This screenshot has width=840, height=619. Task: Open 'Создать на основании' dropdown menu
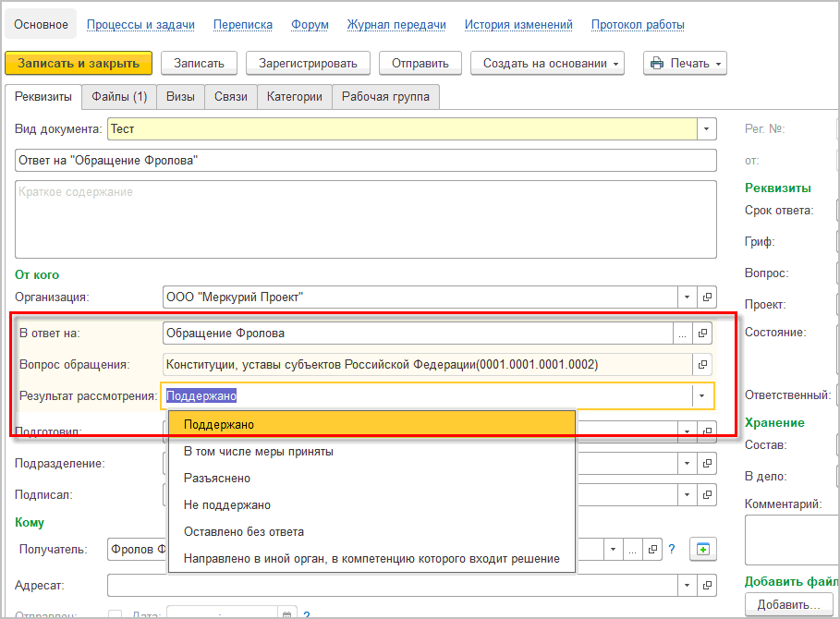[547, 63]
